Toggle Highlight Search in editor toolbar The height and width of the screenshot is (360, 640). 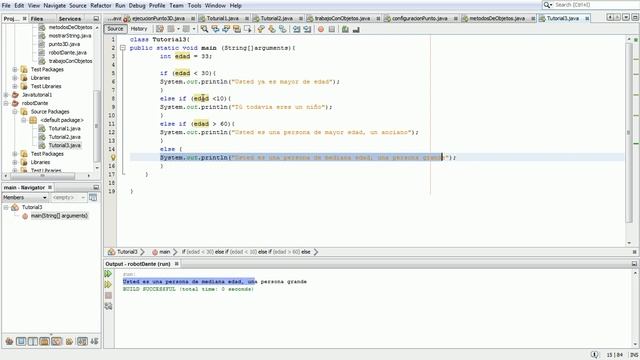237,29
